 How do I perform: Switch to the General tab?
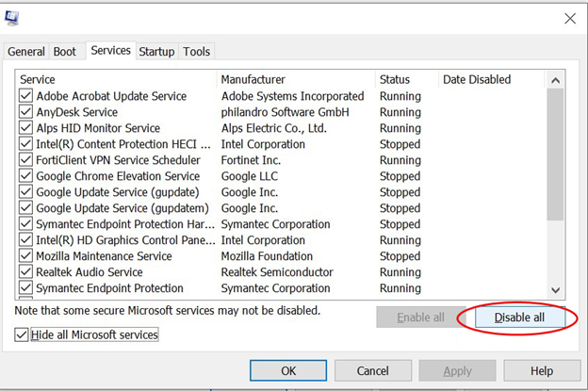point(25,52)
